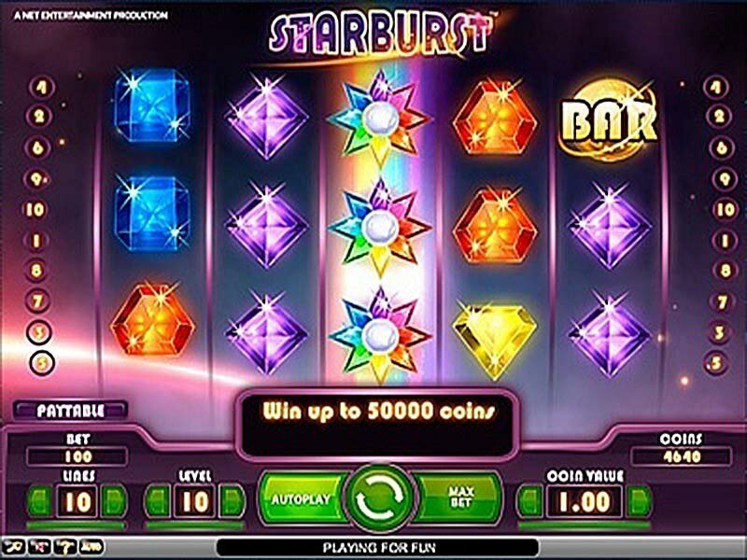Select payline 5 indicator on left side
This screenshot has width=747, height=560.
(42, 363)
